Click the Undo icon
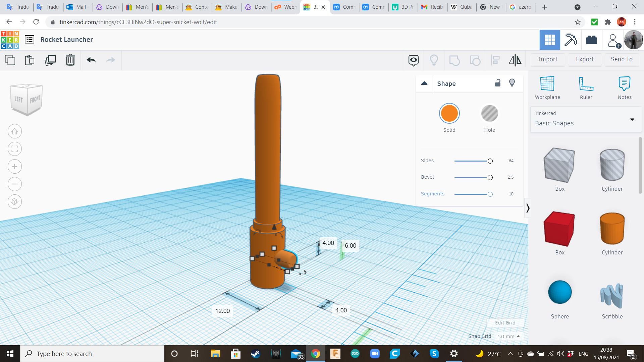The height and width of the screenshot is (362, 644). pyautogui.click(x=91, y=60)
